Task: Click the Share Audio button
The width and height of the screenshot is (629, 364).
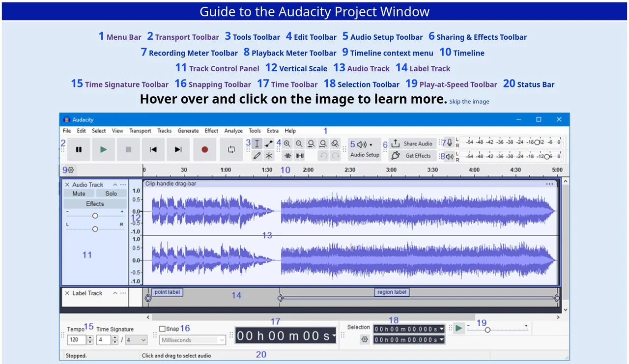Action: click(x=412, y=144)
